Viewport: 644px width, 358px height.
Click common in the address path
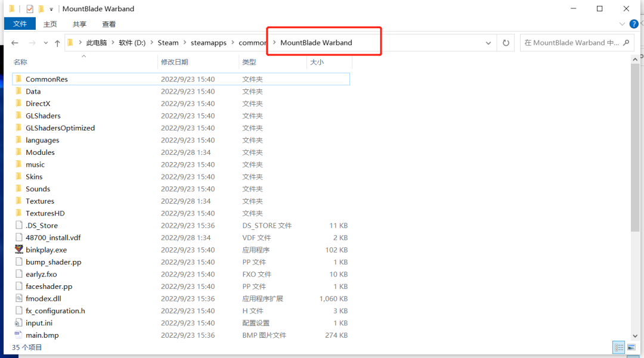(x=253, y=43)
